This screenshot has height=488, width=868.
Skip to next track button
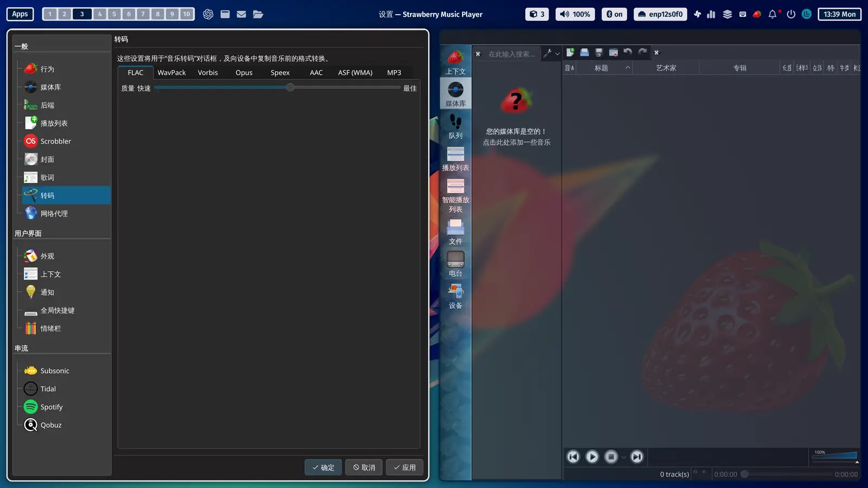point(637,457)
